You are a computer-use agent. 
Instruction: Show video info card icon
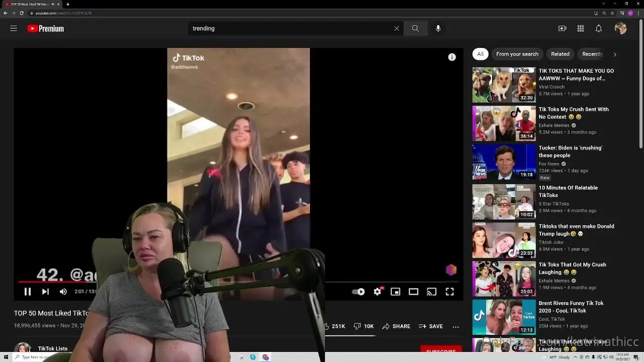(x=452, y=57)
